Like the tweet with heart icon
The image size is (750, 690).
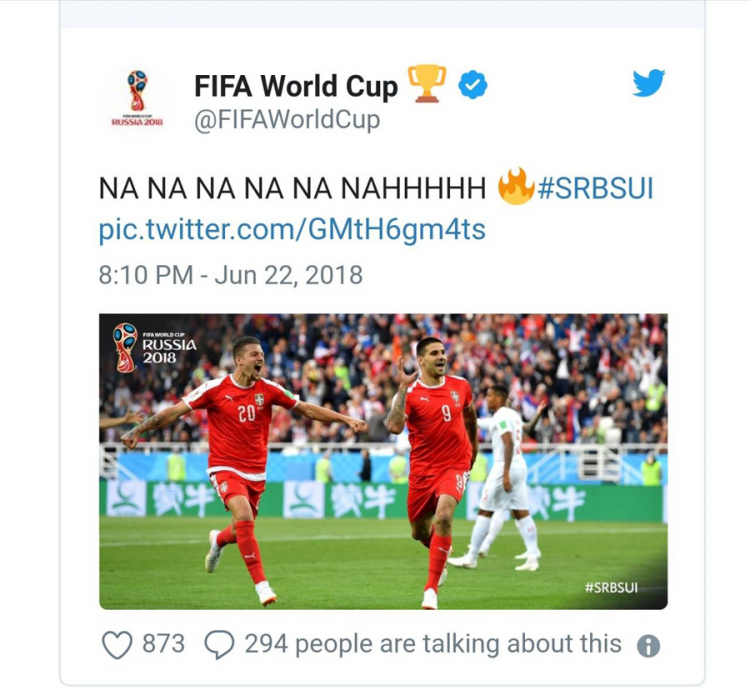[117, 645]
